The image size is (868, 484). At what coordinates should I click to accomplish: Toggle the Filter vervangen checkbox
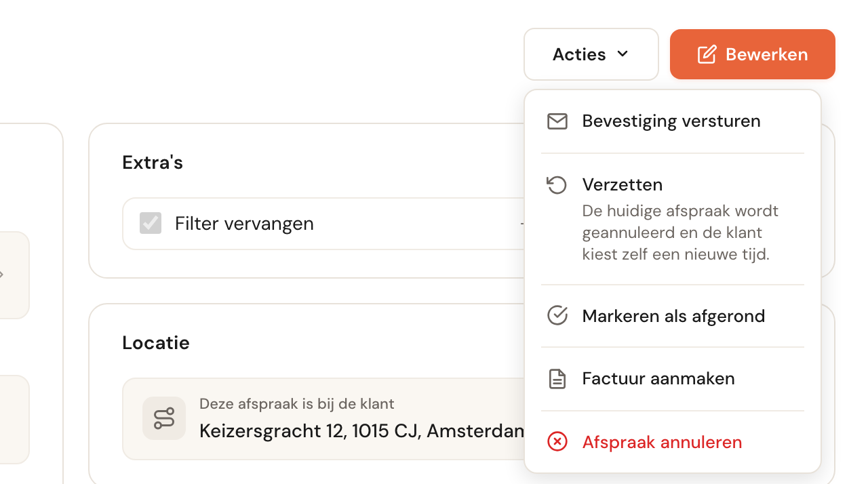pyautogui.click(x=151, y=223)
